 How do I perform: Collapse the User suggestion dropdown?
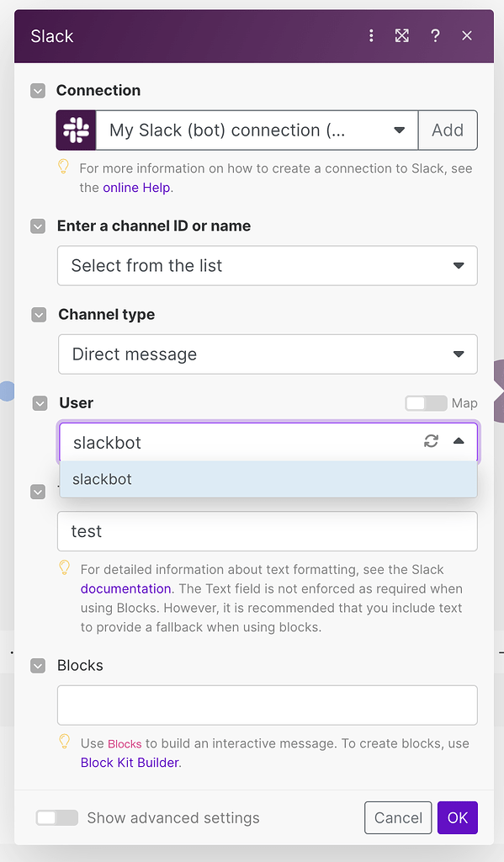[x=459, y=440]
